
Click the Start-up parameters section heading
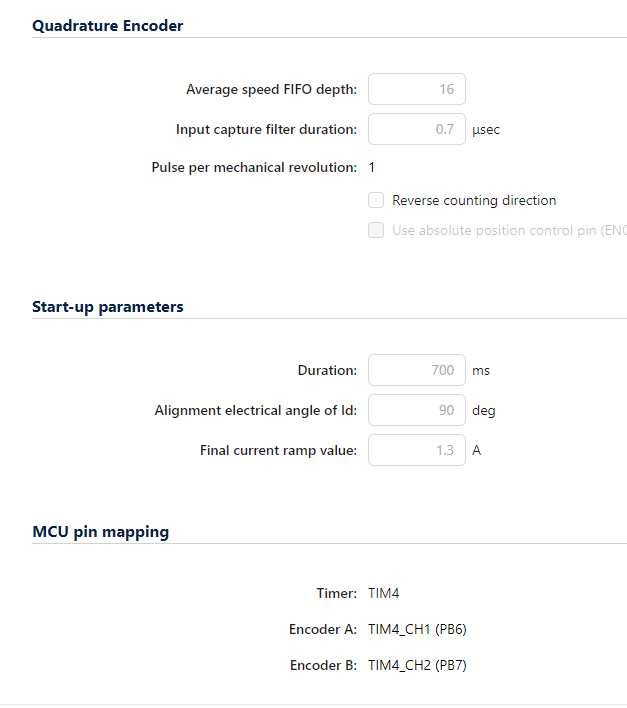[108, 307]
